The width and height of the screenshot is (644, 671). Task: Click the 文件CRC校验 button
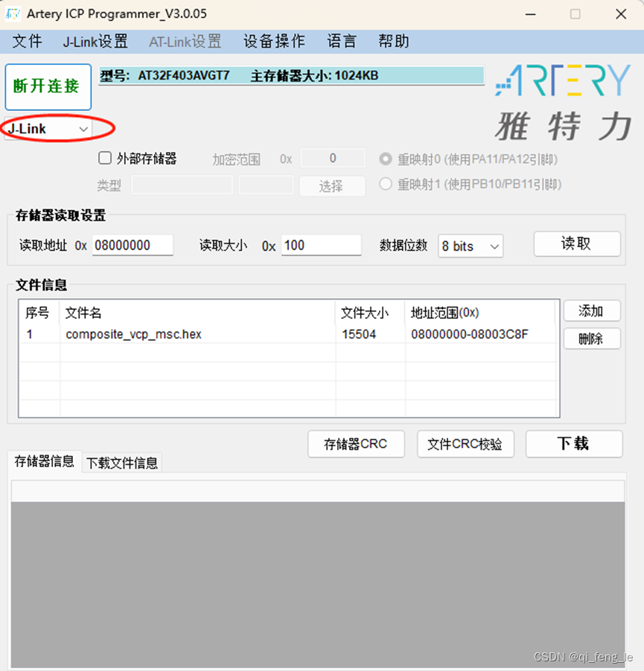tap(465, 444)
